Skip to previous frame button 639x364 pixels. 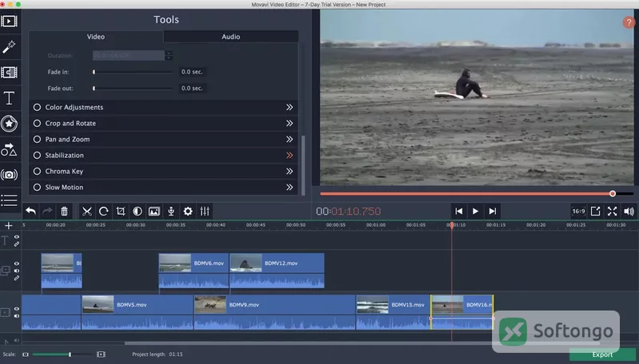click(x=458, y=211)
